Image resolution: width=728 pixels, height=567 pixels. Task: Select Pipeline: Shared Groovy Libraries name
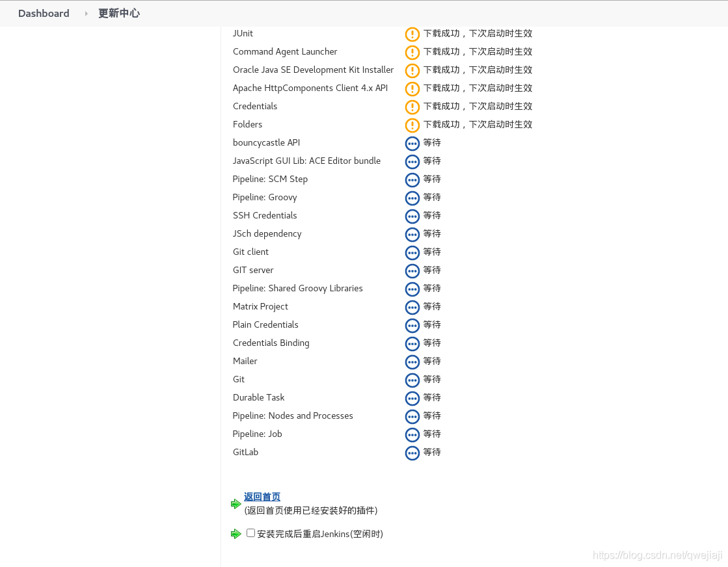pos(297,288)
